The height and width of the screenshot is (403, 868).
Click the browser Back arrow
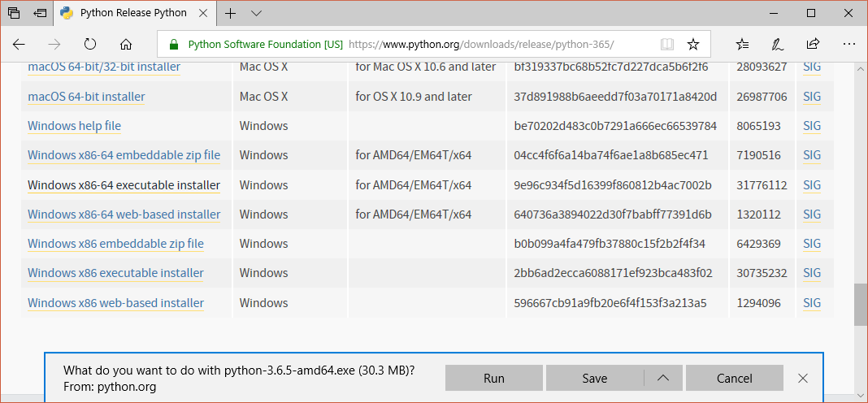tap(19, 45)
